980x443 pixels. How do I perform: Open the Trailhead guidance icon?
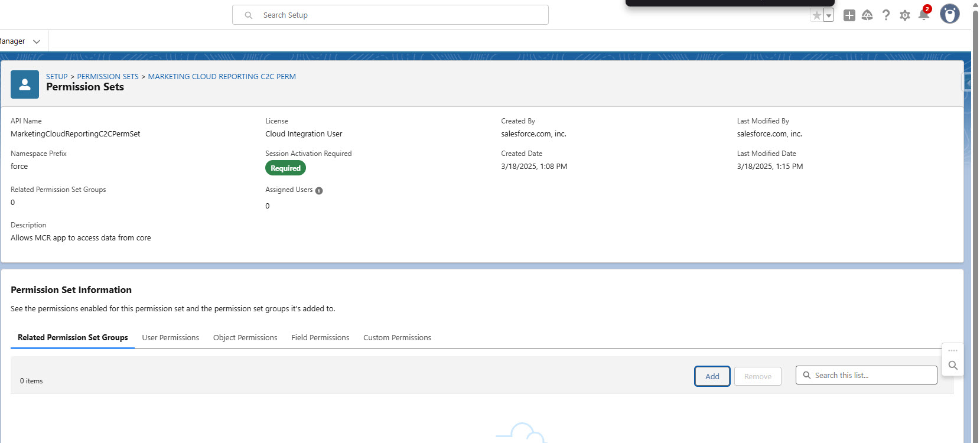pyautogui.click(x=867, y=15)
